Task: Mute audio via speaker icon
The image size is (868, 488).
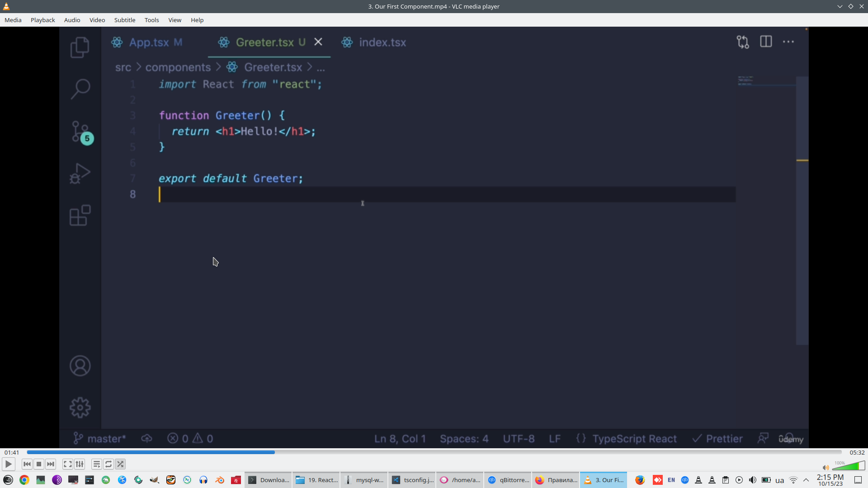Action: click(826, 468)
